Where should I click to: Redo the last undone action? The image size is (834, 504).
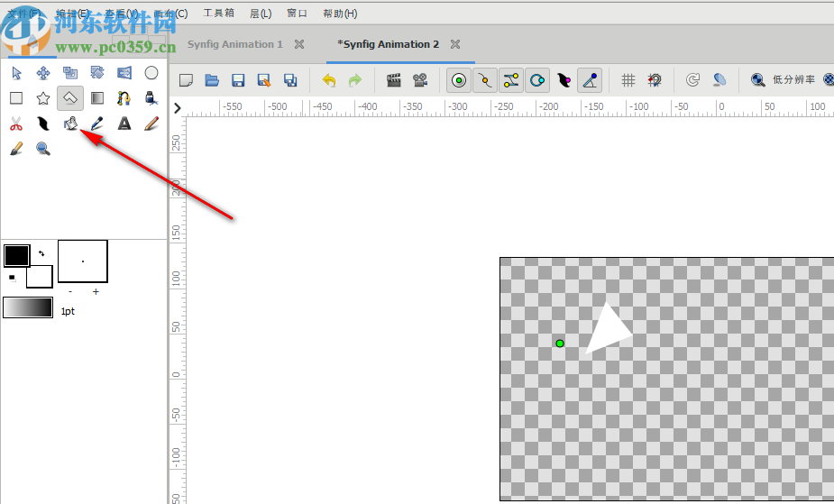coord(354,80)
